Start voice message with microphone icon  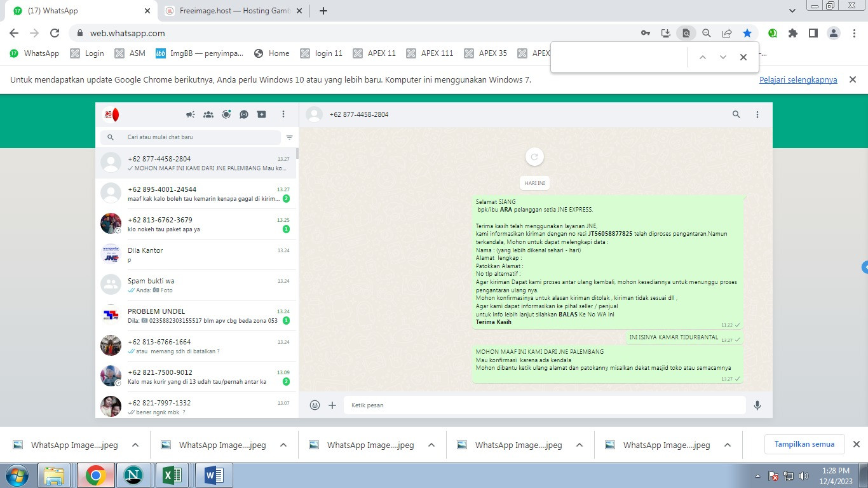click(757, 405)
